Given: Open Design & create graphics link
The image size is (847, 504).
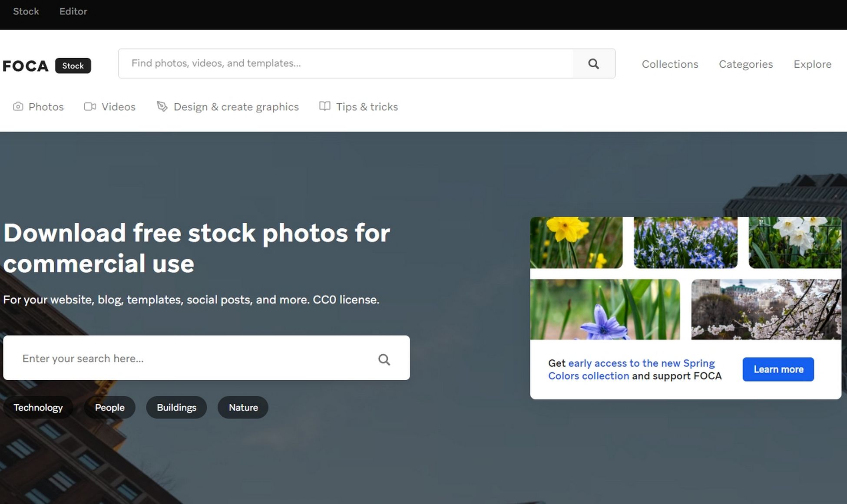Looking at the screenshot, I should tap(228, 107).
